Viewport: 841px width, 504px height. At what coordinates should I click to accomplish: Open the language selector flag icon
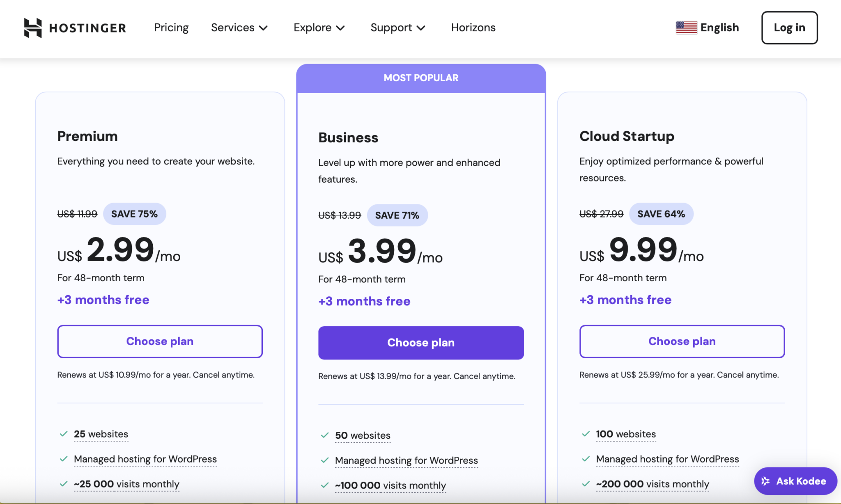coord(686,27)
